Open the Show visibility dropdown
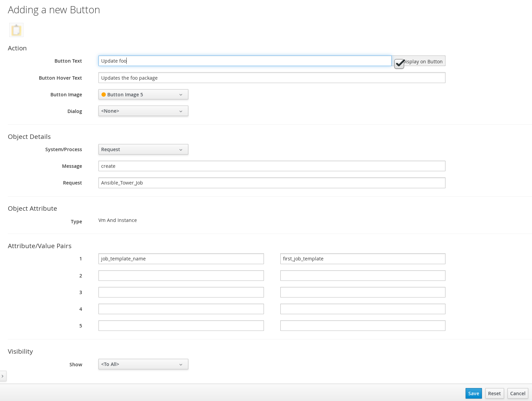The image size is (532, 401). [x=143, y=364]
